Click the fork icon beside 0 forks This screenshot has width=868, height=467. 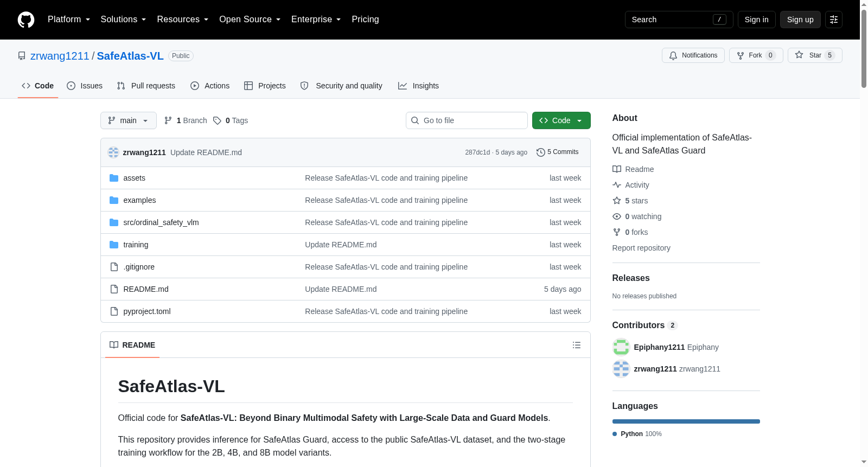pyautogui.click(x=617, y=232)
